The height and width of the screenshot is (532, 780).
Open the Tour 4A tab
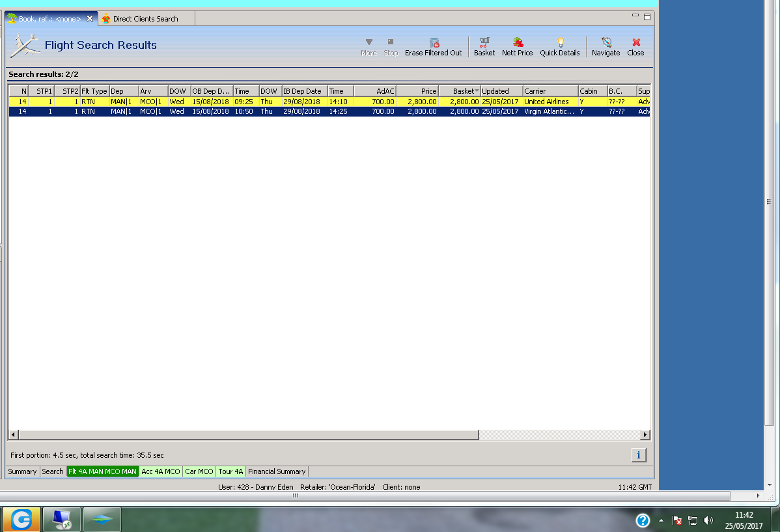[x=231, y=471]
